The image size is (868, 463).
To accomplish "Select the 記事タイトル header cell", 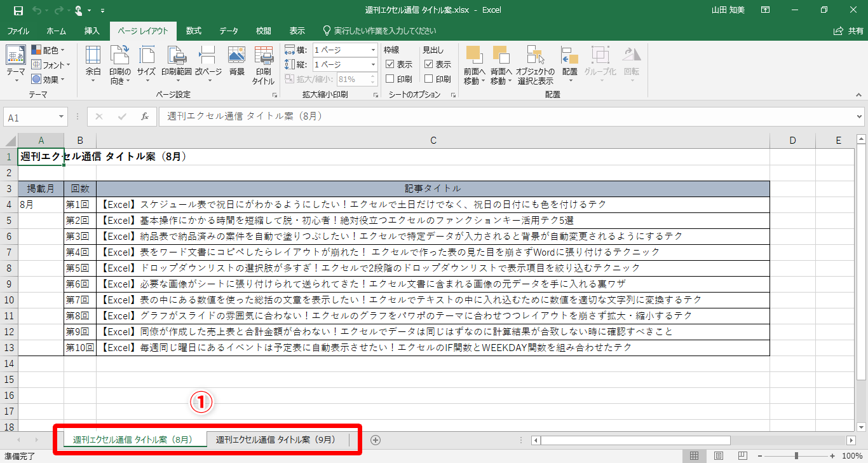I will pos(433,188).
